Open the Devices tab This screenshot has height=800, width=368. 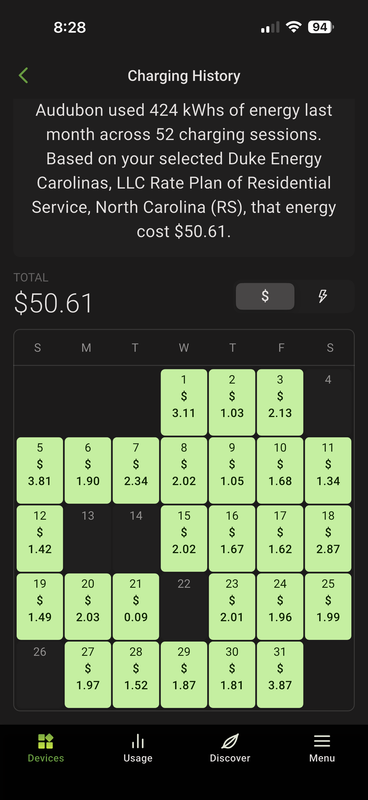[x=46, y=748]
